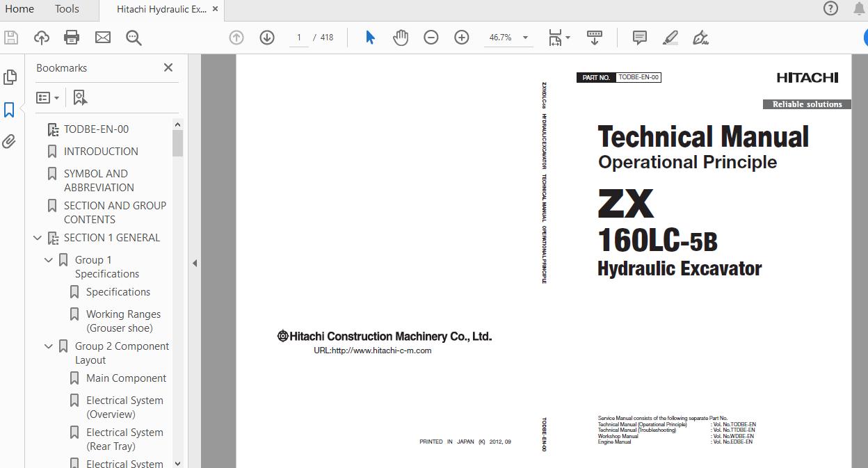The width and height of the screenshot is (868, 468).
Task: Add a new bookmark
Action: pos(79,97)
